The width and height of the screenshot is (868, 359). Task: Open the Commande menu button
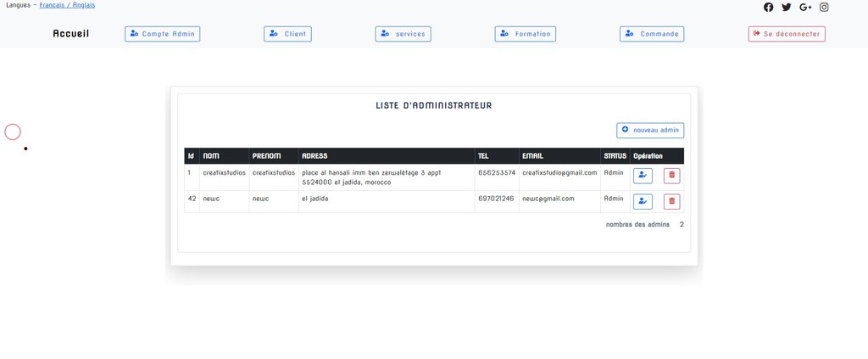coord(652,34)
